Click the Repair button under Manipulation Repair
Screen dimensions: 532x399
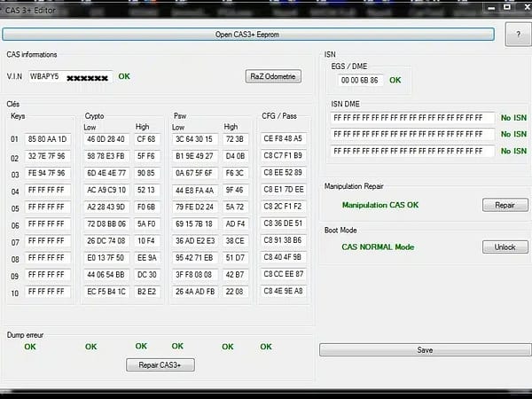coord(505,206)
